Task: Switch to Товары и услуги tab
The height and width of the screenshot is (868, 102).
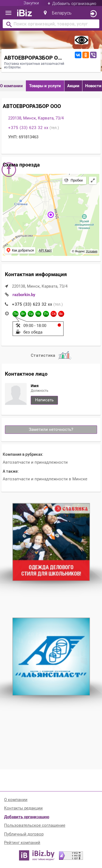Action: point(45,86)
